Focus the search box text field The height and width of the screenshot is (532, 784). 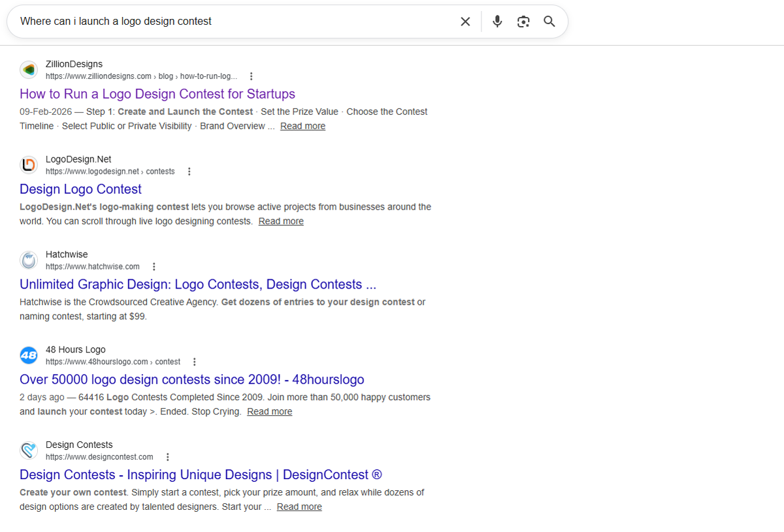pyautogui.click(x=235, y=22)
